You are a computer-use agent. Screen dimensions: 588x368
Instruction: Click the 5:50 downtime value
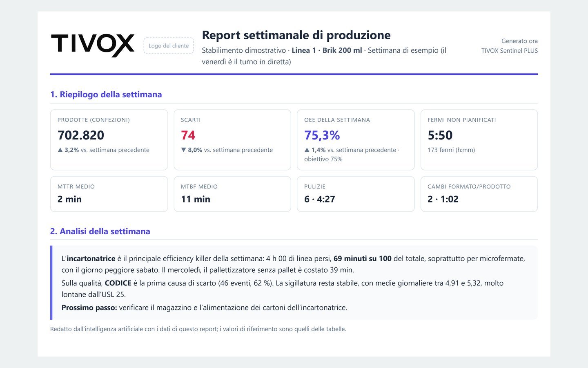coord(440,135)
